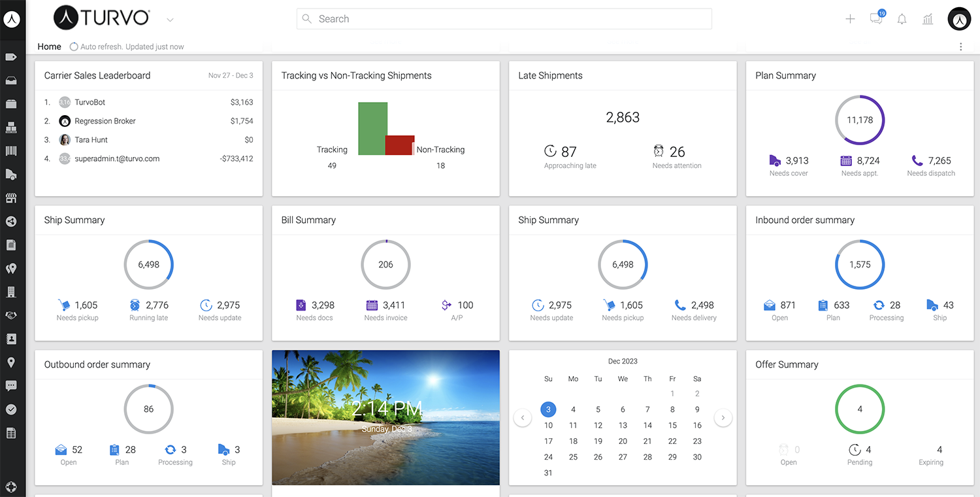Viewport: 980px width, 497px height.
Task: Click the green Tracking bar in chart
Action: click(372, 128)
